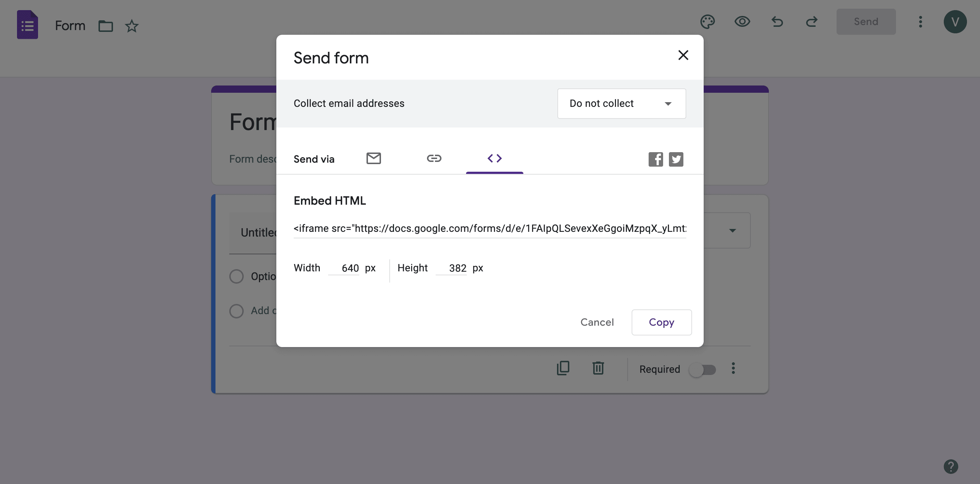Click the Add option radio button
The image size is (980, 484).
(236, 311)
